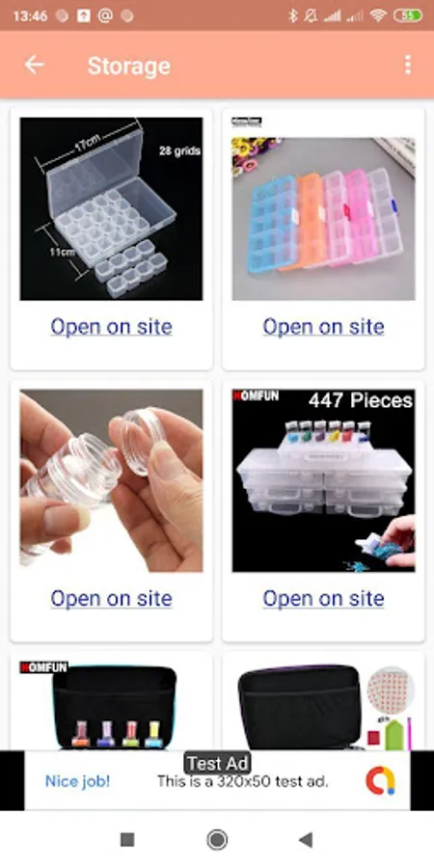Viewport: 434px width, 868px height.
Task: Tap the Bluetooth status icon
Action: point(293,16)
